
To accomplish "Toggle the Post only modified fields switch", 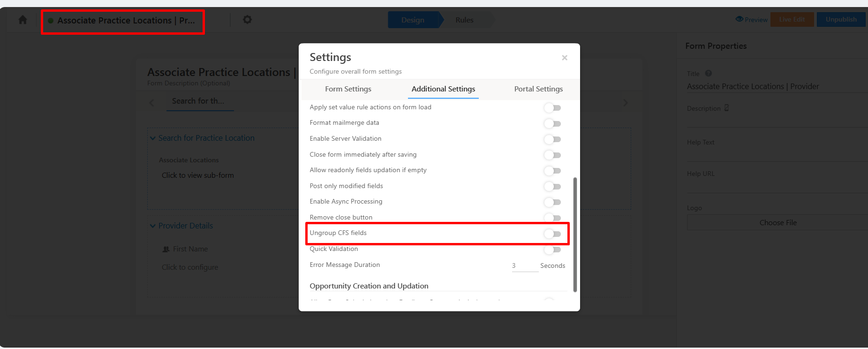I will (552, 187).
